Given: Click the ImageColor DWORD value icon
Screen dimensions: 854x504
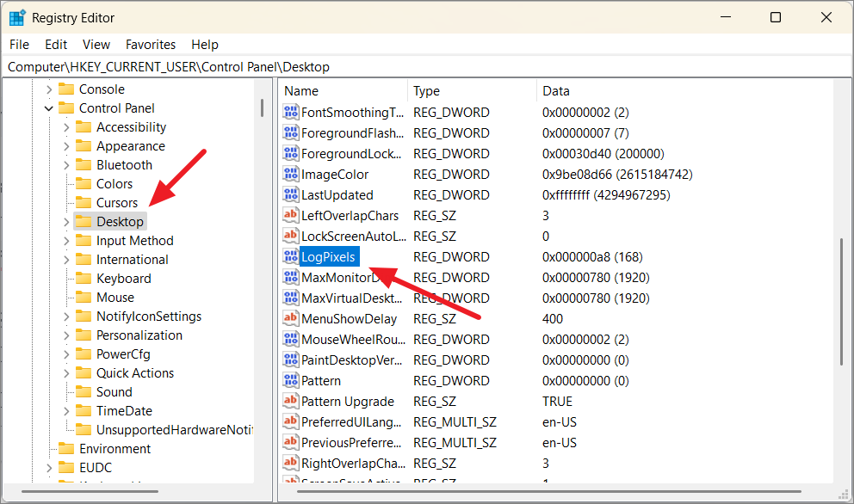Looking at the screenshot, I should pyautogui.click(x=291, y=175).
